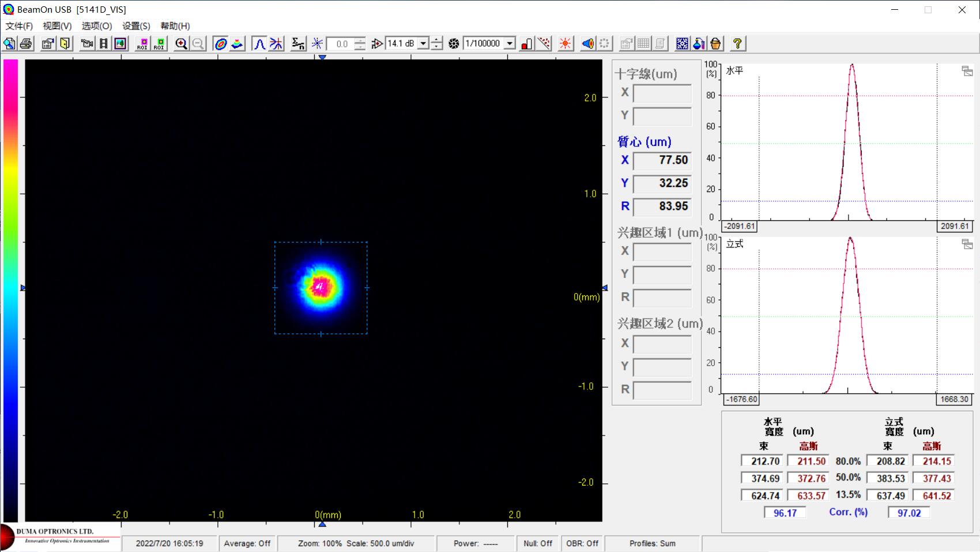Toggle the blue speaker sound icon

[587, 44]
